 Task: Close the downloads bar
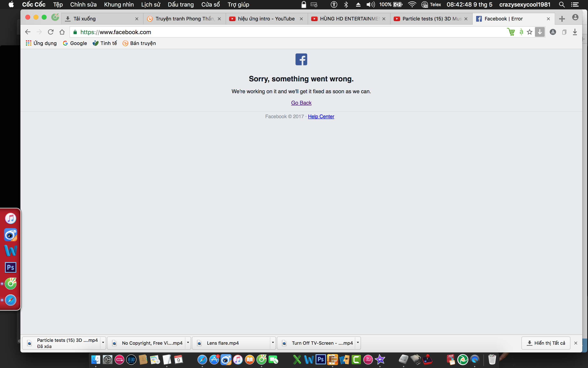pos(576,343)
